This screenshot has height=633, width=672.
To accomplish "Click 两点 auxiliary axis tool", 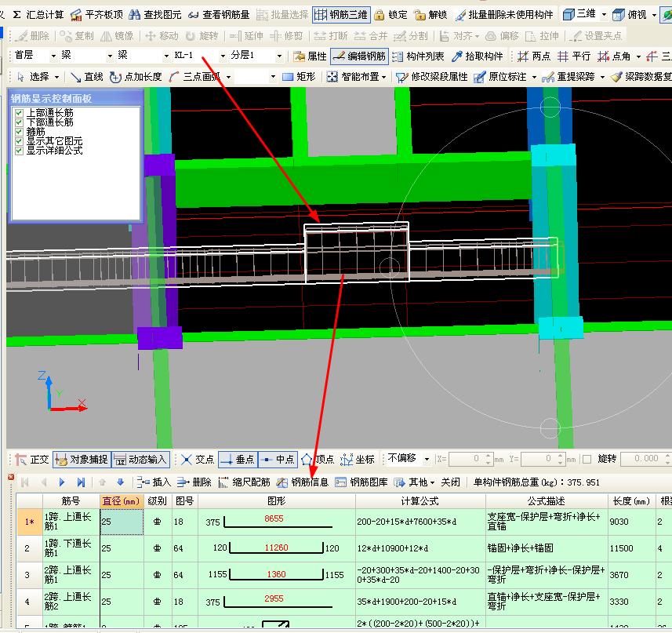I will tap(533, 56).
